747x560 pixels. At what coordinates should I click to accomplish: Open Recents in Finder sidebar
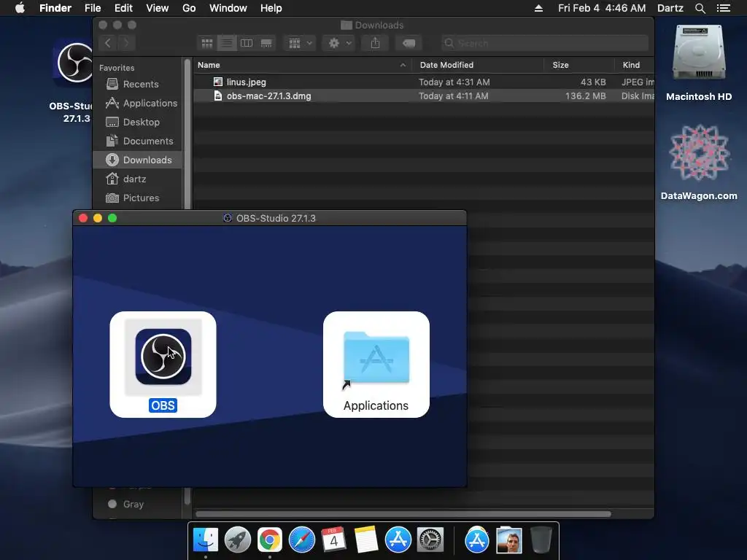(x=137, y=85)
